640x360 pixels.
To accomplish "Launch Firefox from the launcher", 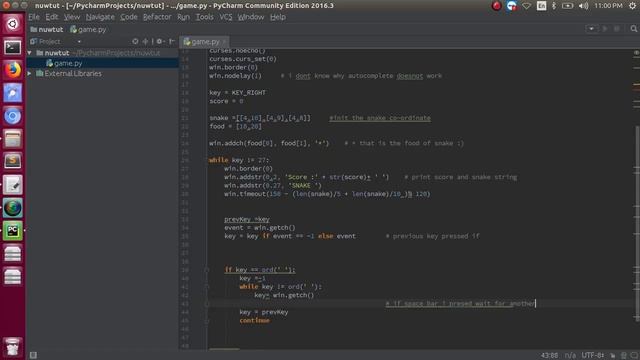I will (x=13, y=70).
